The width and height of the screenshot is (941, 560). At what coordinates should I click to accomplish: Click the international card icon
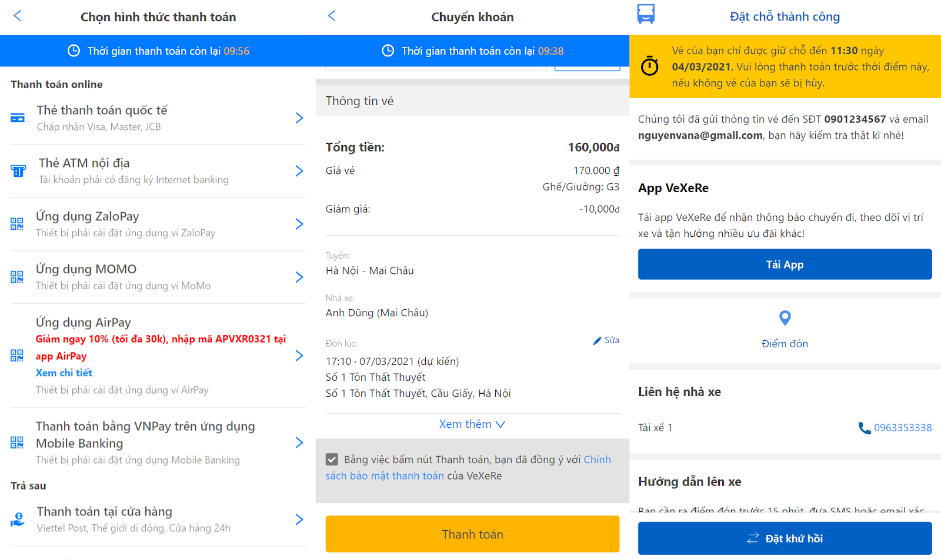click(18, 118)
